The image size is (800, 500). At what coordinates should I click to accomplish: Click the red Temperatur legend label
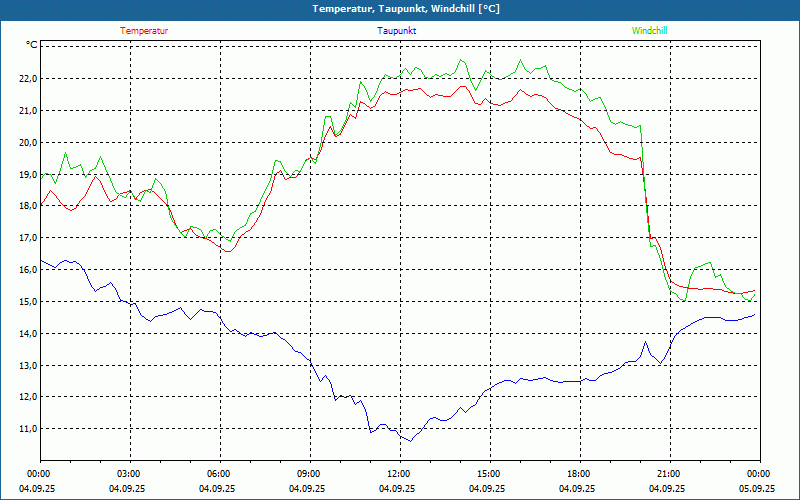pyautogui.click(x=144, y=31)
